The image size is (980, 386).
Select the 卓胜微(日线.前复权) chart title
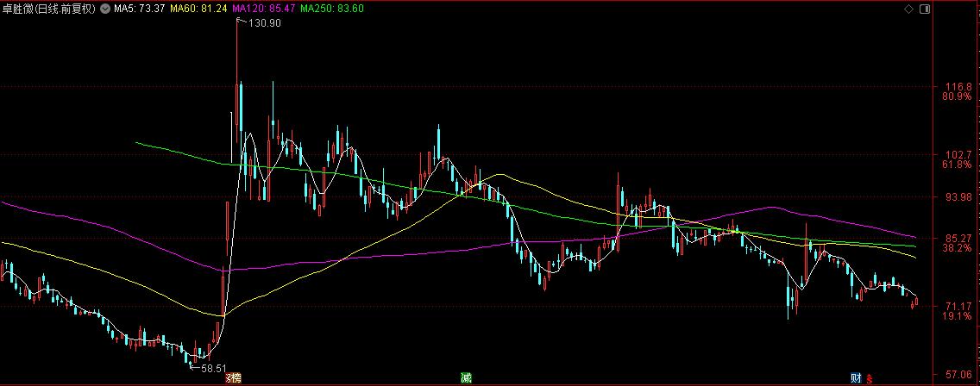[x=49, y=9]
